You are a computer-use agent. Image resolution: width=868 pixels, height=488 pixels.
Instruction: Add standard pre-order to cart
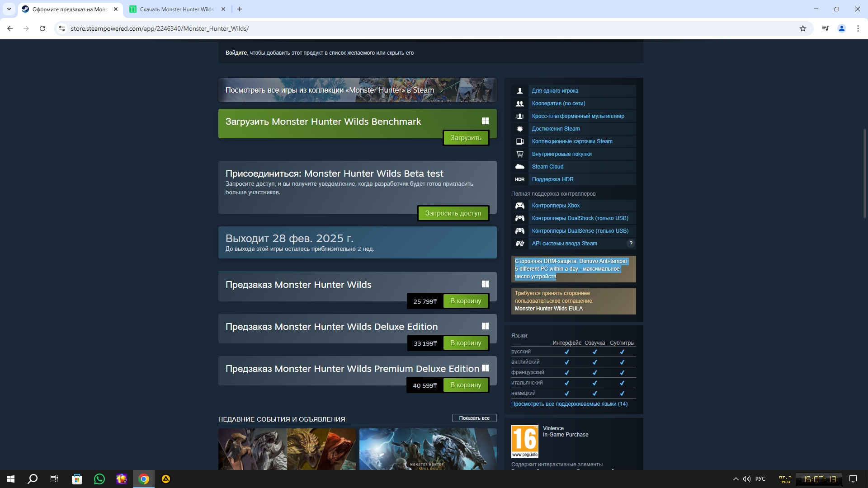coord(466,301)
